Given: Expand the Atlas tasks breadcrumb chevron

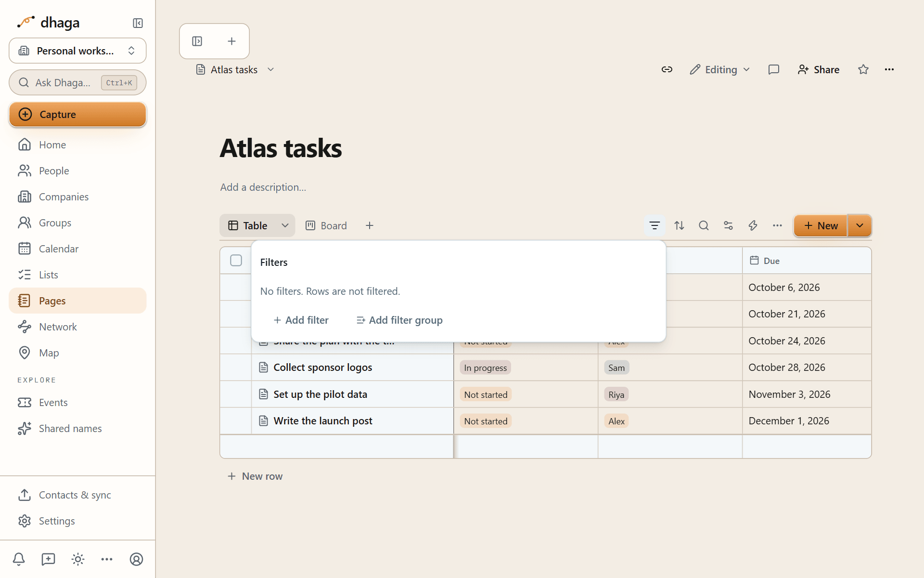Looking at the screenshot, I should click(271, 69).
